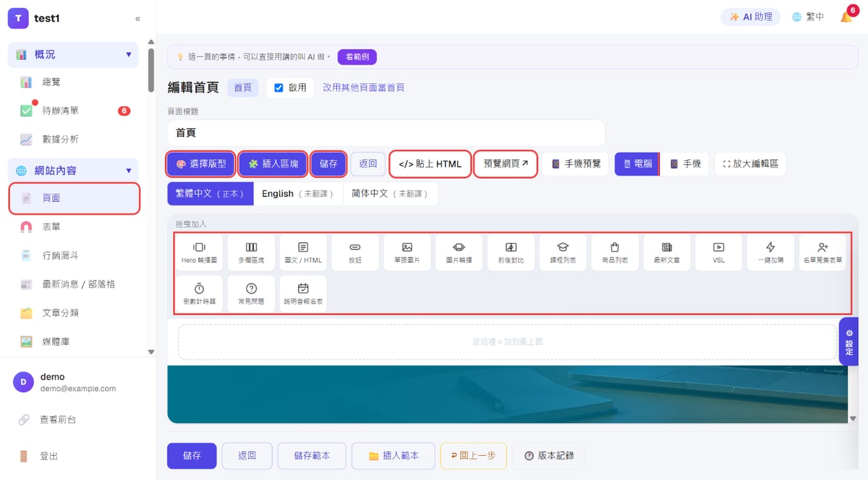Open 待辦清單 in the sidebar
The height and width of the screenshot is (480, 868).
74,111
